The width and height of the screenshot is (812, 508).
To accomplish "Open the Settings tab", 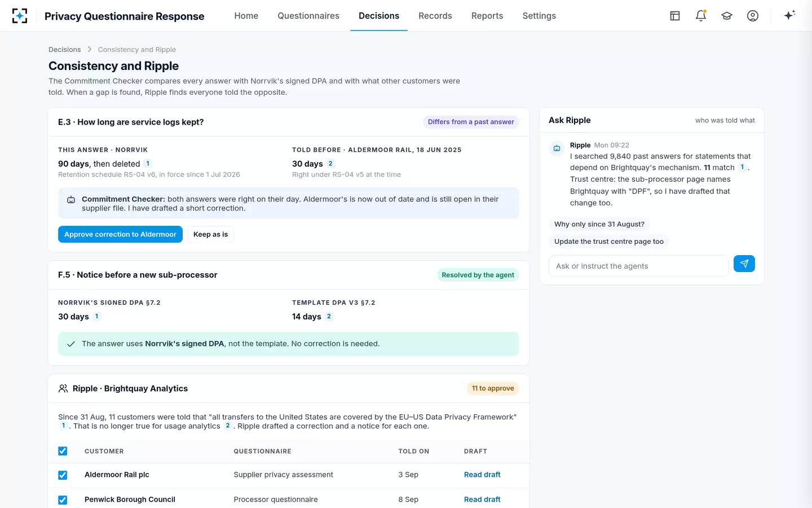I will pyautogui.click(x=539, y=16).
